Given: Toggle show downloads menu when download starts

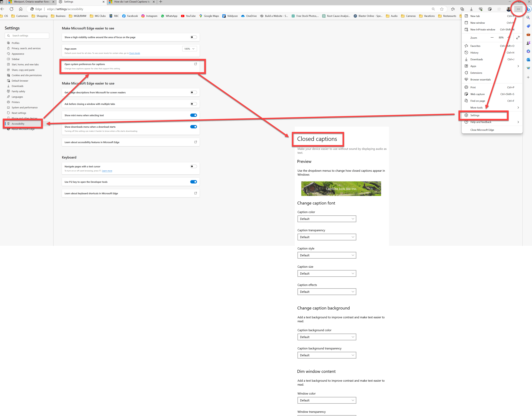Looking at the screenshot, I should (194, 127).
